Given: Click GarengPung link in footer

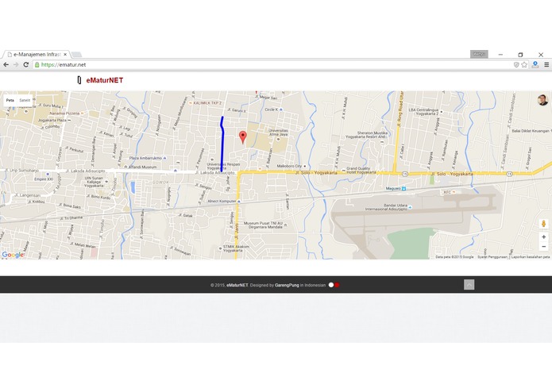Looking at the screenshot, I should click(x=287, y=285).
